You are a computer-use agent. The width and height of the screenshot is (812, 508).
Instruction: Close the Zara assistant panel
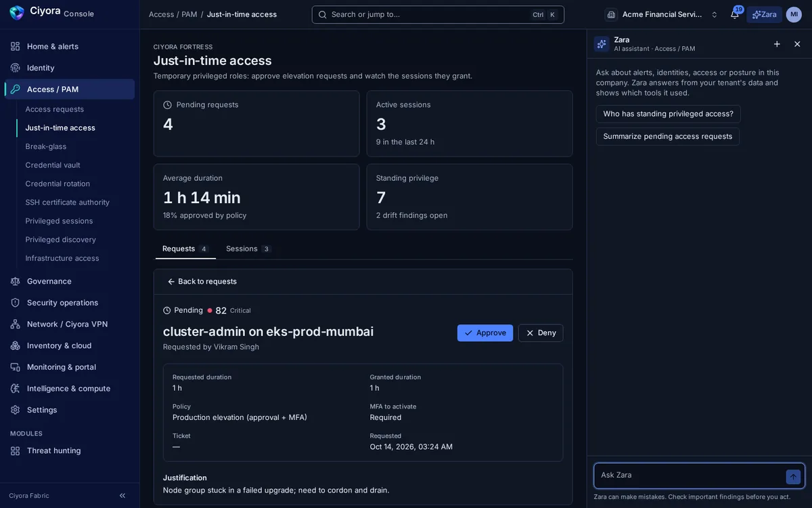pyautogui.click(x=797, y=44)
